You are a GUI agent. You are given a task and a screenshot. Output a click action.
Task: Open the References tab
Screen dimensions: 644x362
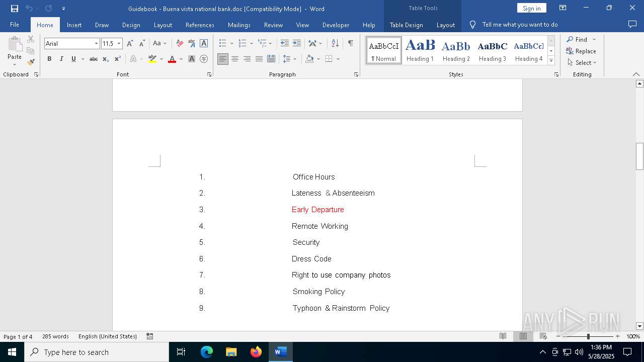(200, 25)
